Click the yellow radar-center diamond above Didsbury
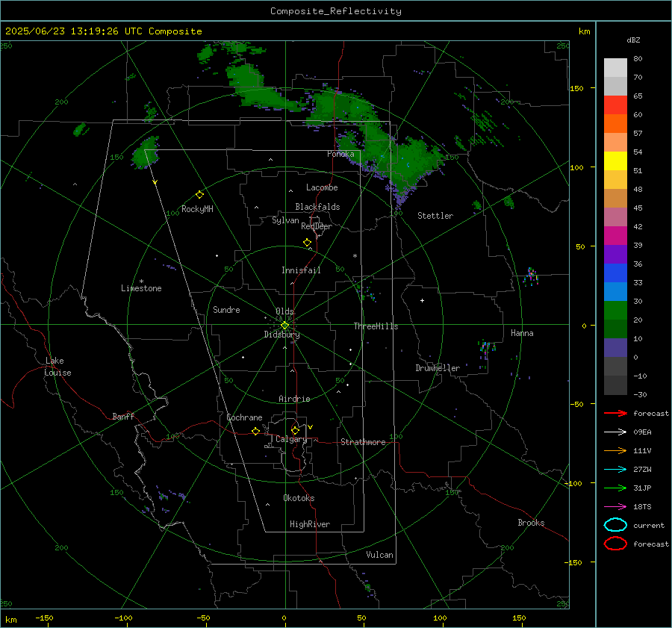The image size is (672, 628). (x=284, y=326)
